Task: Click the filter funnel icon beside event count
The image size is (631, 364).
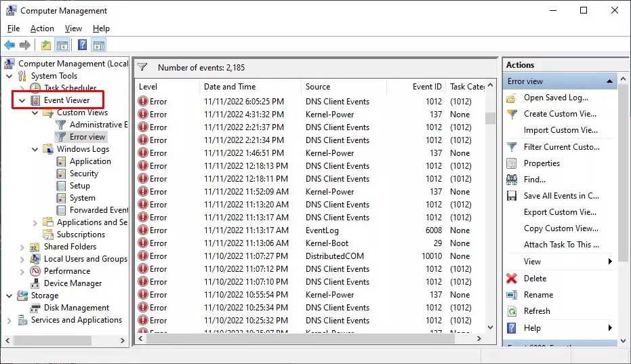Action: coord(142,67)
